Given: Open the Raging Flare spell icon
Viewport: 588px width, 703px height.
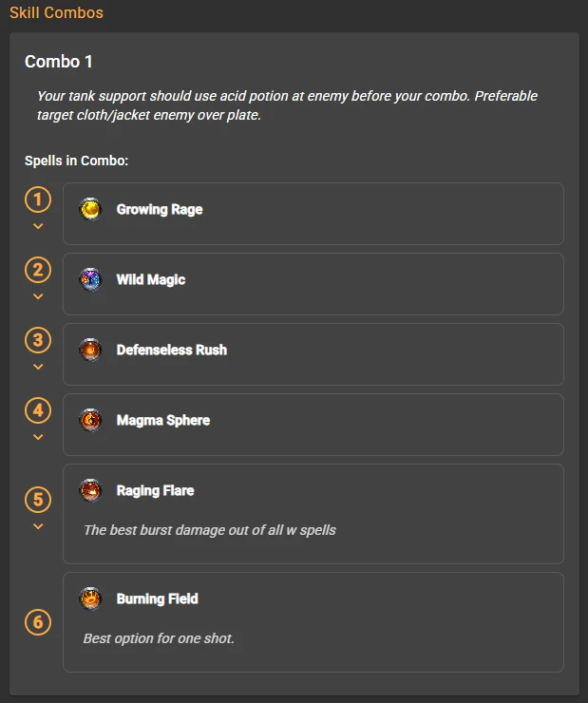Looking at the screenshot, I should point(90,490).
